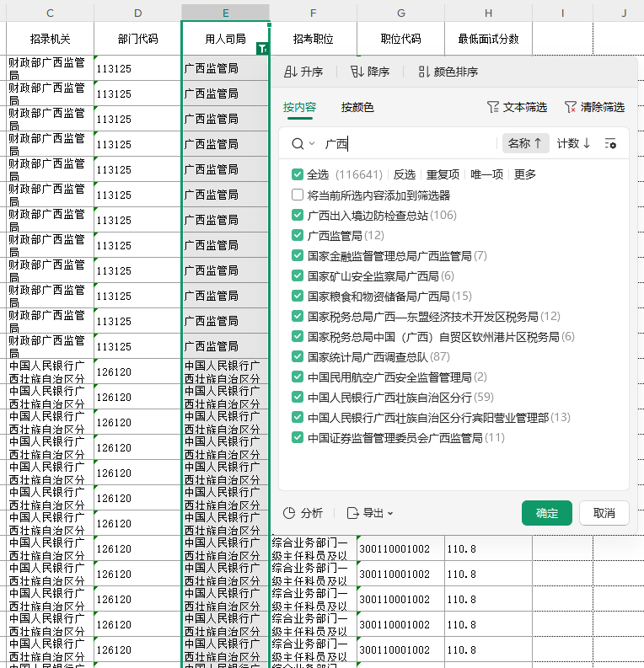This screenshot has width=644, height=668.
Task: Open the 更多 options
Action: [x=524, y=174]
